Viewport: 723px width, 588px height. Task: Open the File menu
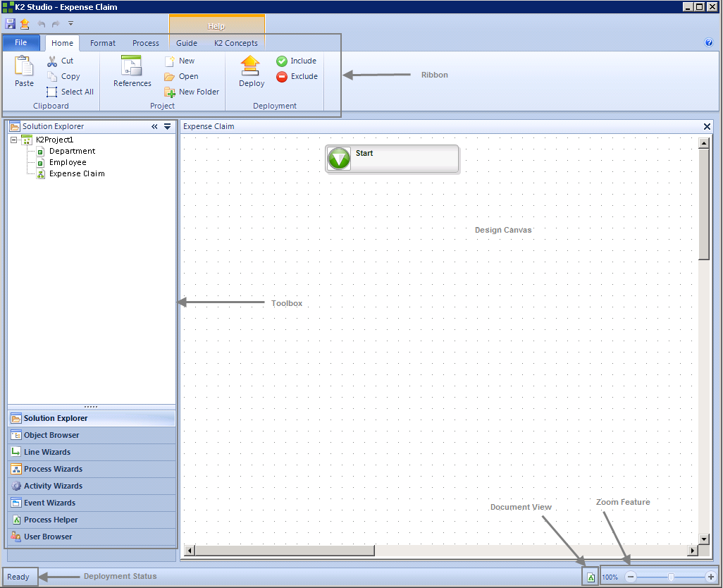[x=20, y=42]
